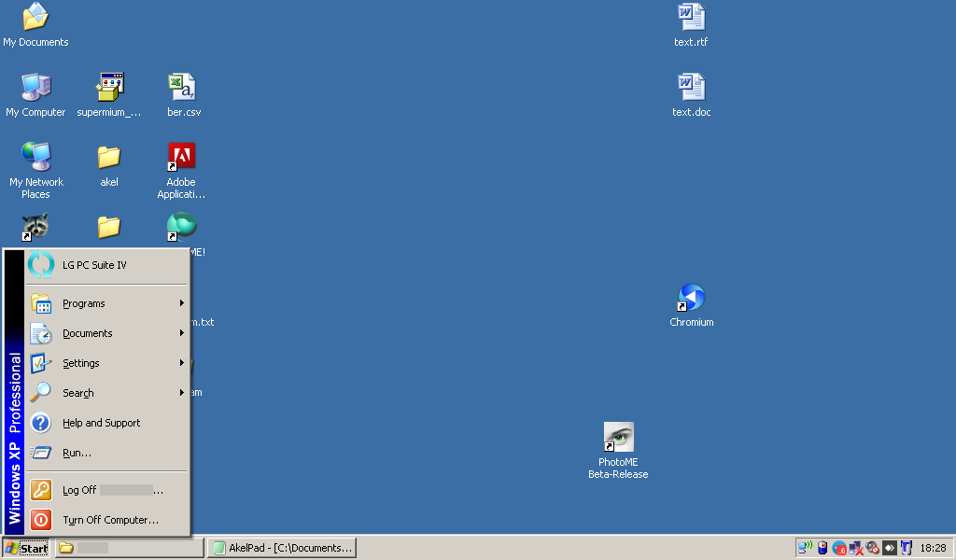Launch LG PC Suite IV from Start menu

[106, 265]
